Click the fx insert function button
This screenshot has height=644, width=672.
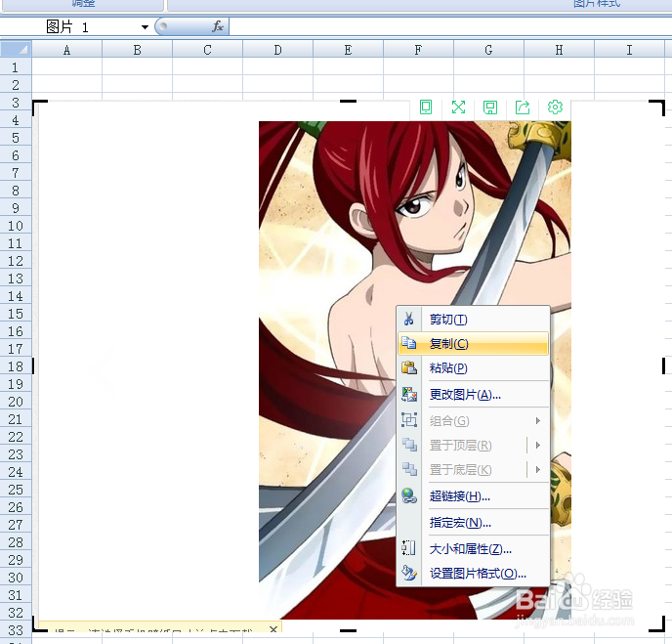(x=218, y=26)
